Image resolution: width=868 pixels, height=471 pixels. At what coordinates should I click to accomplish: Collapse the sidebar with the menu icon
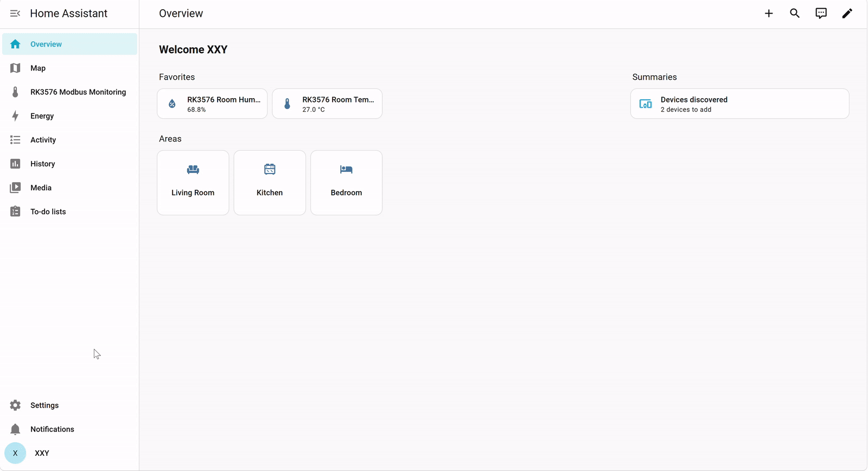pyautogui.click(x=15, y=14)
